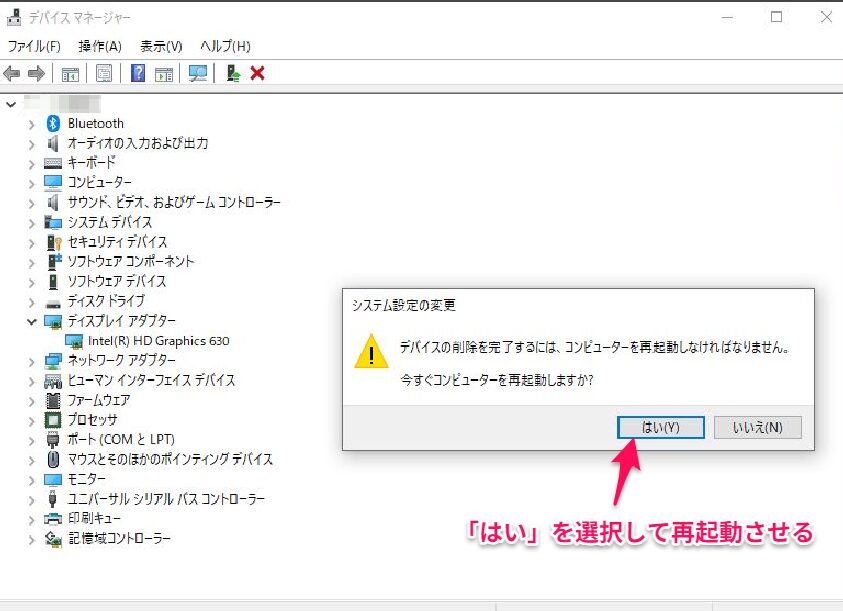The height and width of the screenshot is (611, 843).
Task: Click はい(Y) to restart the computer
Action: pos(661,427)
